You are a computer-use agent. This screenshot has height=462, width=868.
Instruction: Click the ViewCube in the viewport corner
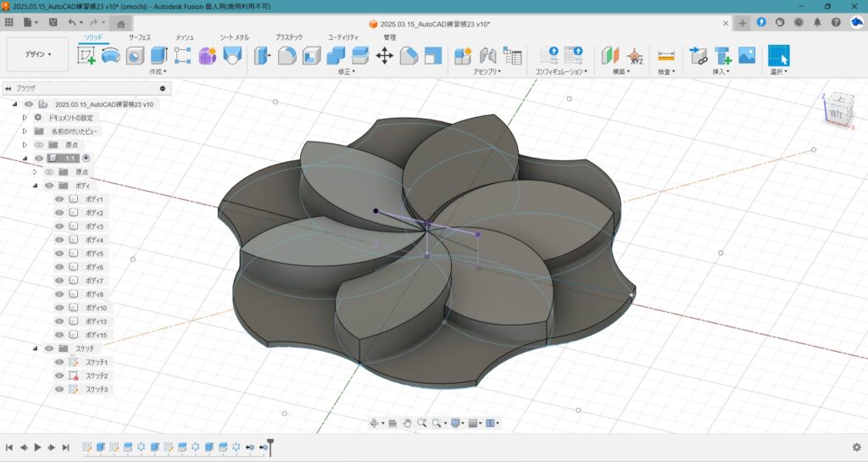click(x=836, y=110)
